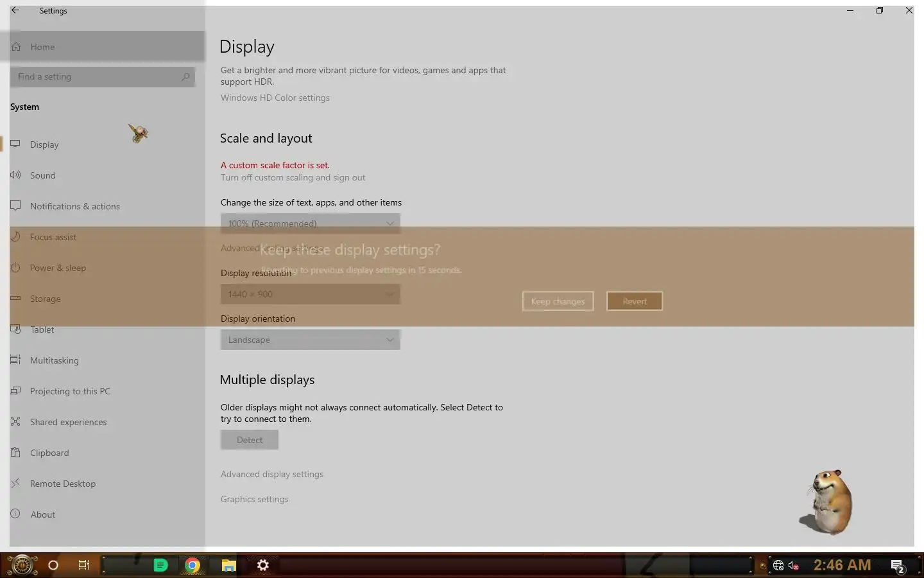
Task: Click the Display monitor icon
Action: (15, 144)
